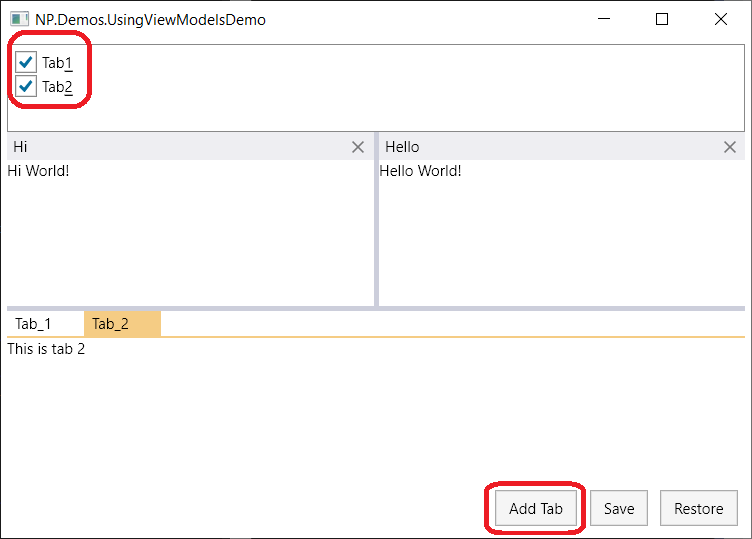Uncheck the Tab1 checkbox
The image size is (752, 539).
point(26,62)
